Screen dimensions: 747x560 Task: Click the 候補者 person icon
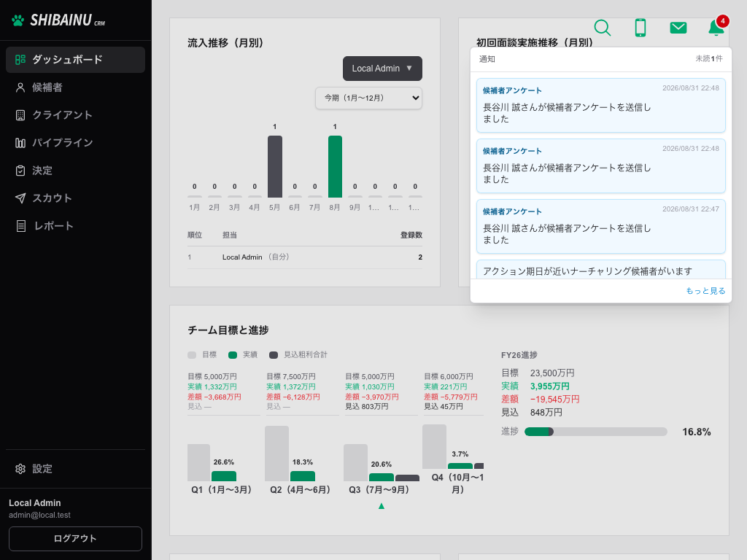[x=20, y=87]
